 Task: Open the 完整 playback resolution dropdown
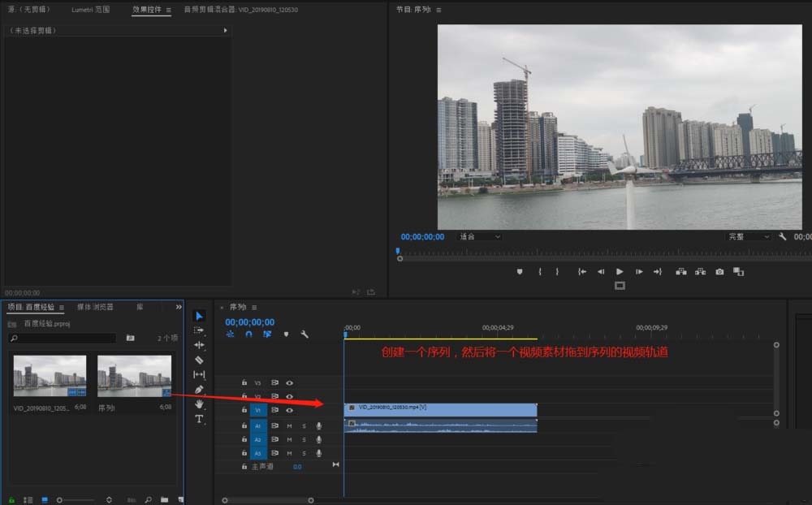point(748,237)
